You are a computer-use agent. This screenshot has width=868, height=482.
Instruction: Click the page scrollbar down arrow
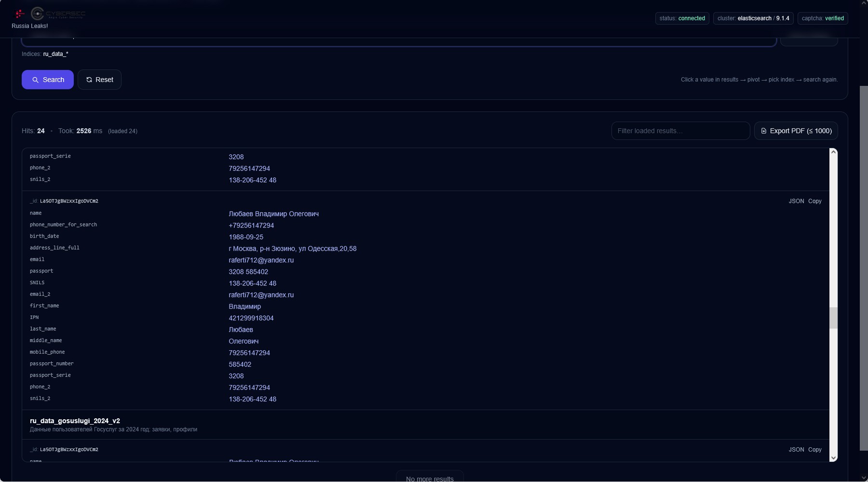(x=864, y=478)
